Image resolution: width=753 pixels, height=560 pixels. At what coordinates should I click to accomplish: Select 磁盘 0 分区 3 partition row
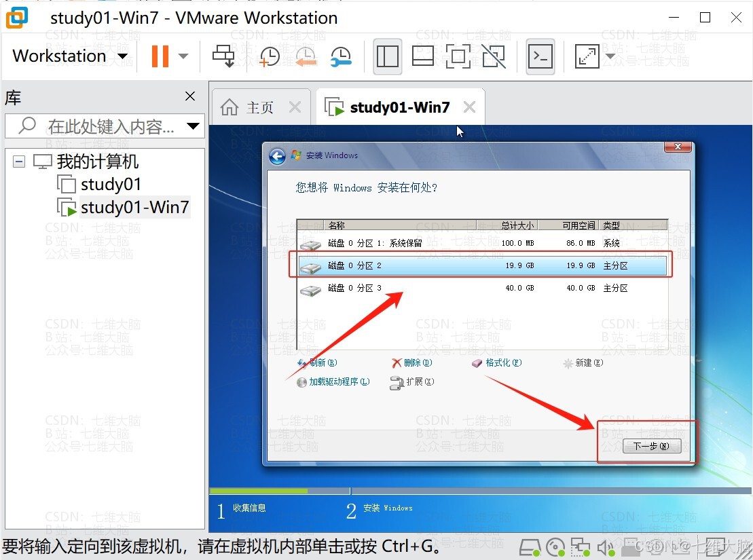point(482,288)
